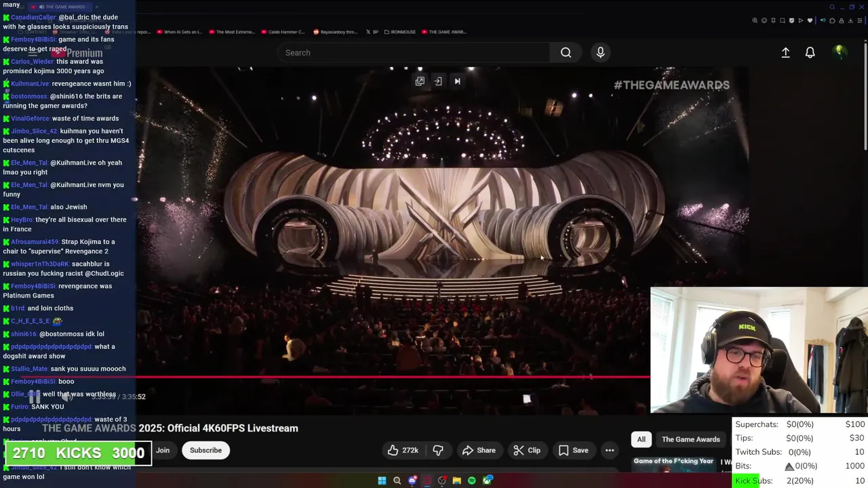
Task: Open the 'Rayasianboy thro...' bookmark
Action: pos(335,32)
